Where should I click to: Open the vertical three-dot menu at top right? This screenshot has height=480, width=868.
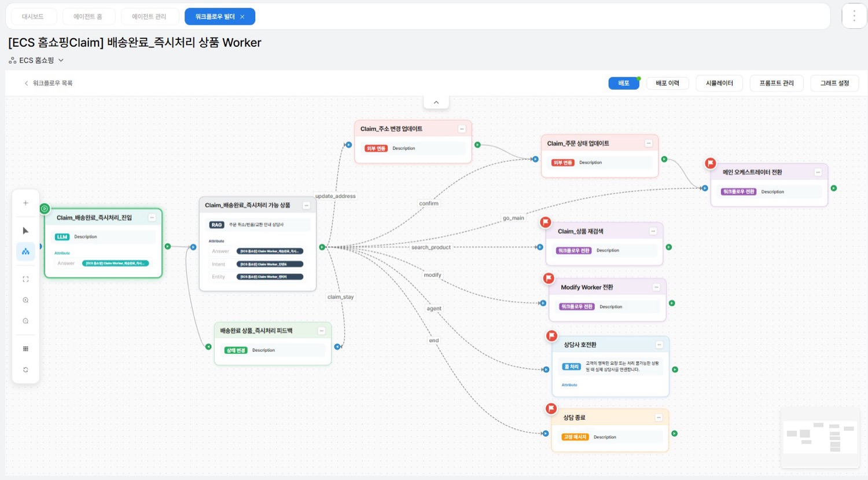coord(854,16)
